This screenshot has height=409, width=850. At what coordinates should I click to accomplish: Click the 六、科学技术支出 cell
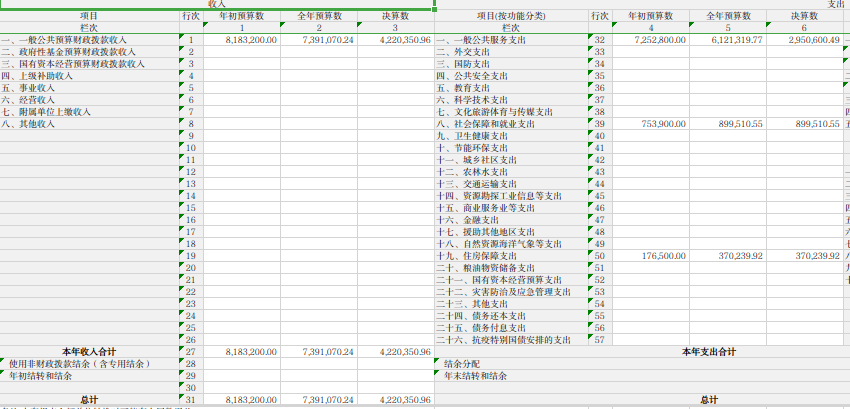coord(511,100)
